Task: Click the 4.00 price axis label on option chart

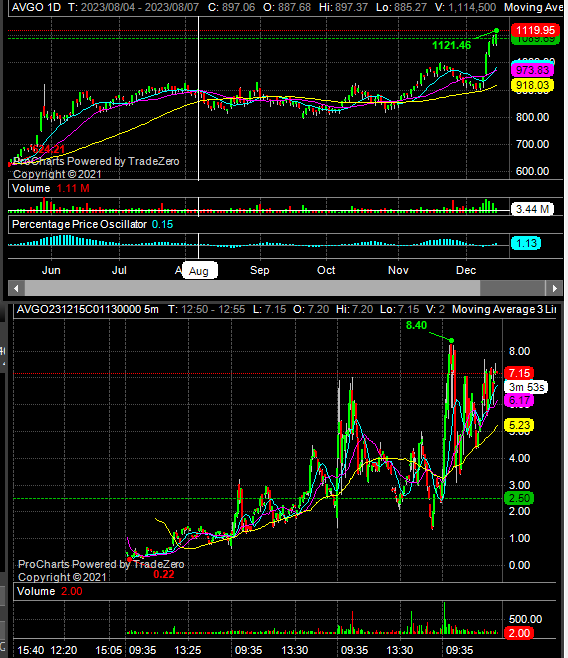Action: (519, 458)
